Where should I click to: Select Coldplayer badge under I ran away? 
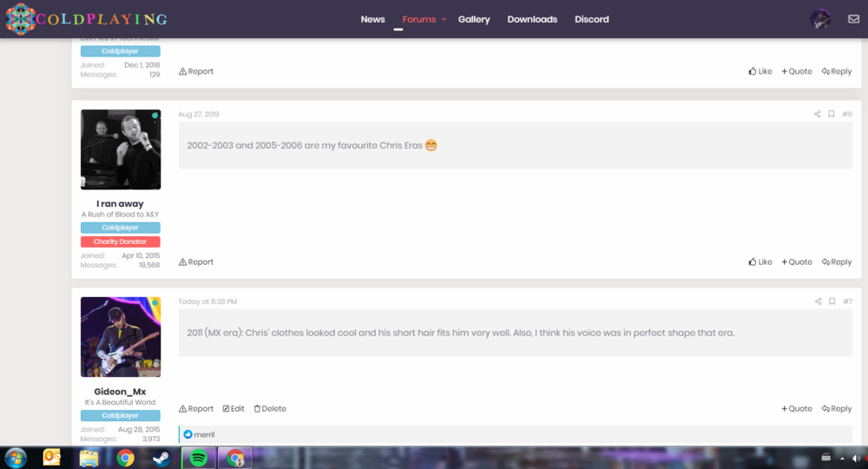[120, 228]
